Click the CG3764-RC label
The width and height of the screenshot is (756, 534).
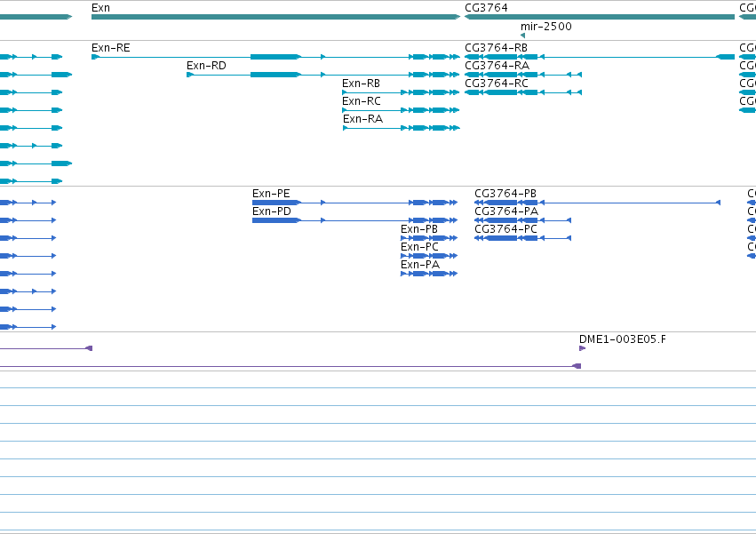tap(496, 84)
